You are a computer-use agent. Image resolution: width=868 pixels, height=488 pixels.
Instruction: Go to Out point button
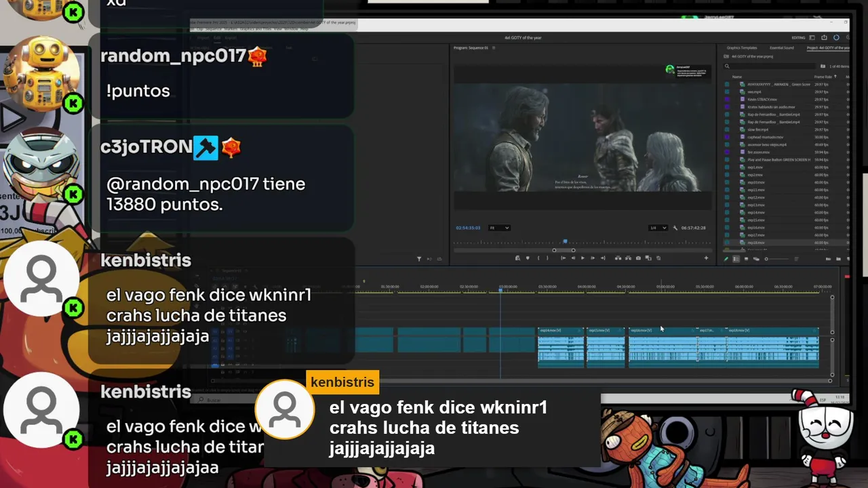point(603,258)
